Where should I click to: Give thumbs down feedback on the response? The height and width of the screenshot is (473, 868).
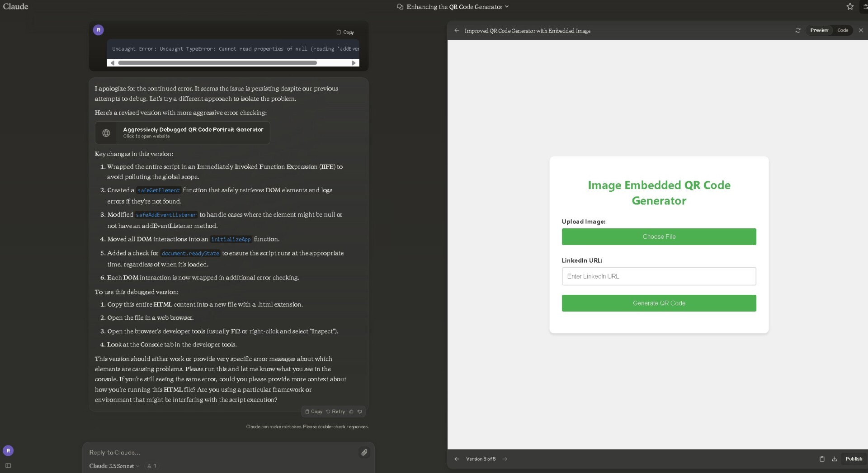pyautogui.click(x=360, y=412)
